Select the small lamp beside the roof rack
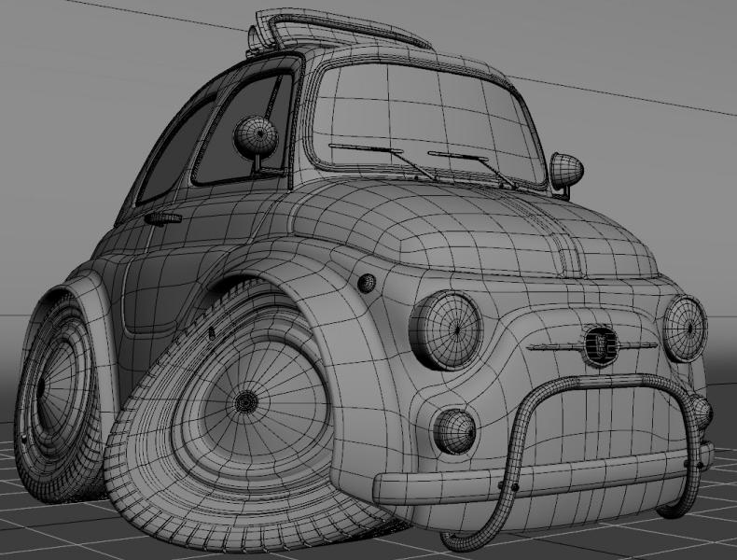 (253, 39)
